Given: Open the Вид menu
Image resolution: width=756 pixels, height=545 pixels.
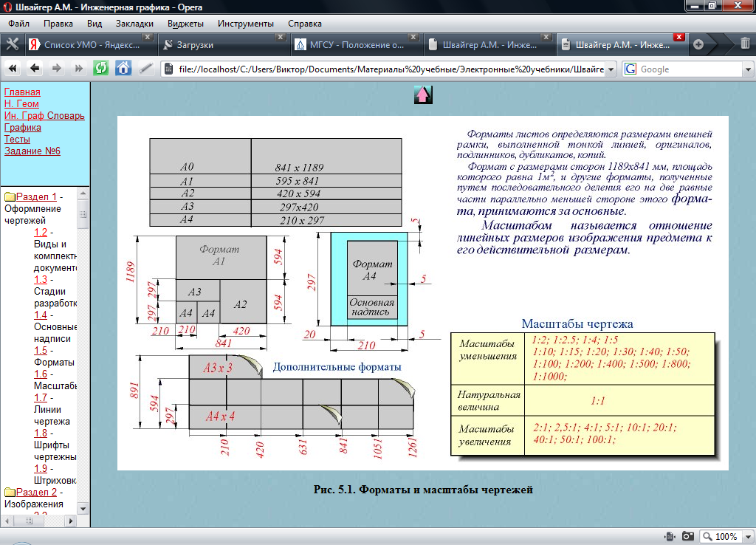Looking at the screenshot, I should pos(94,23).
